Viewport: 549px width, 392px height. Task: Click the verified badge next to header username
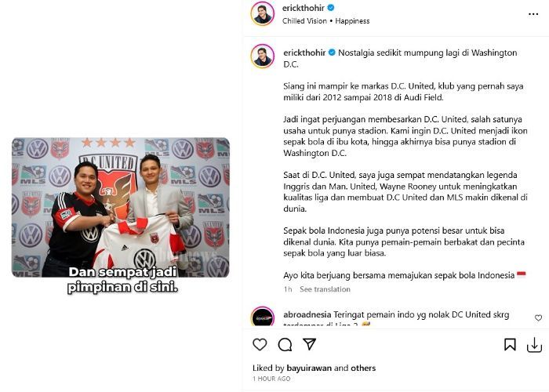click(331, 8)
